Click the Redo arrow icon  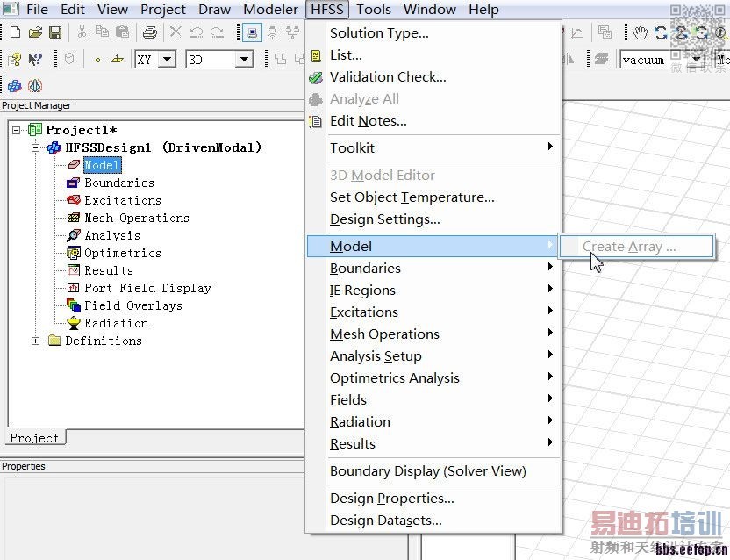tap(217, 32)
